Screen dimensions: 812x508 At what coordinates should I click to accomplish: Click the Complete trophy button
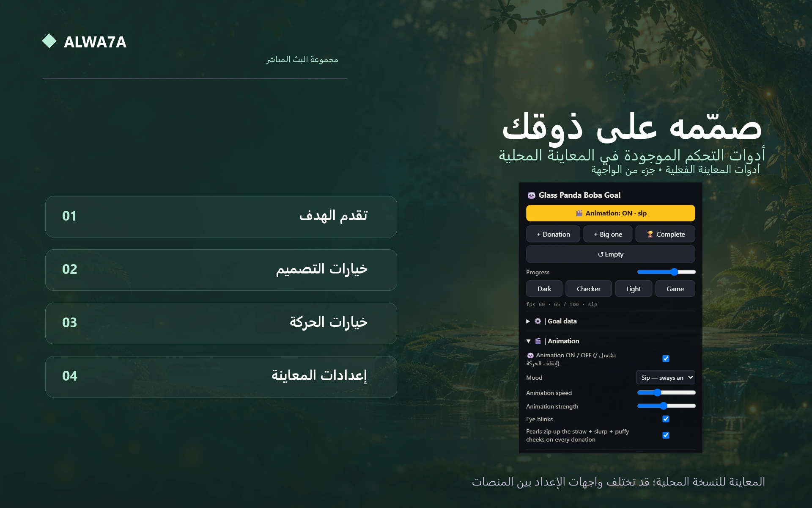pos(665,234)
